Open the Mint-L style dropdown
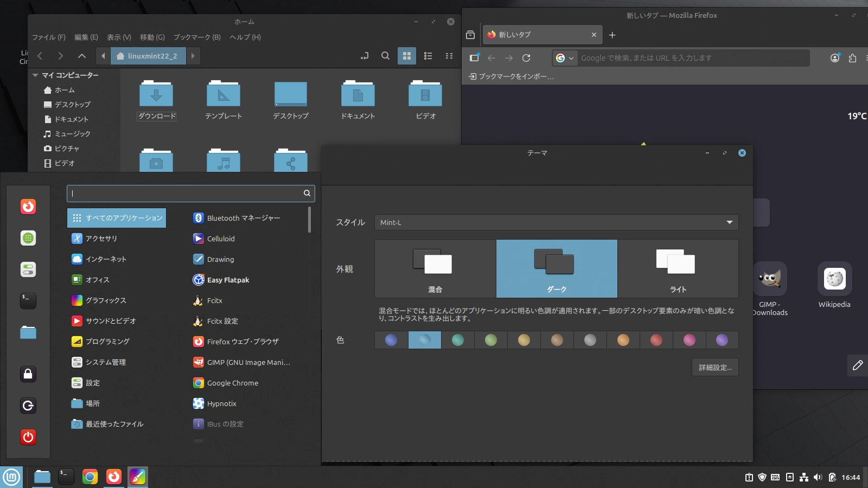The image size is (868, 488). pos(556,222)
